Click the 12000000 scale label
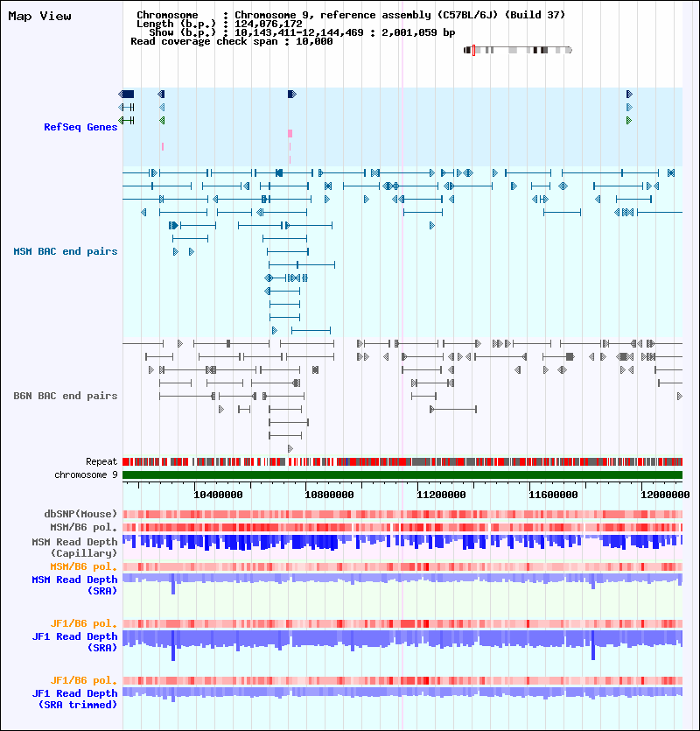Screen dimensions: 700x731 (x=665, y=495)
